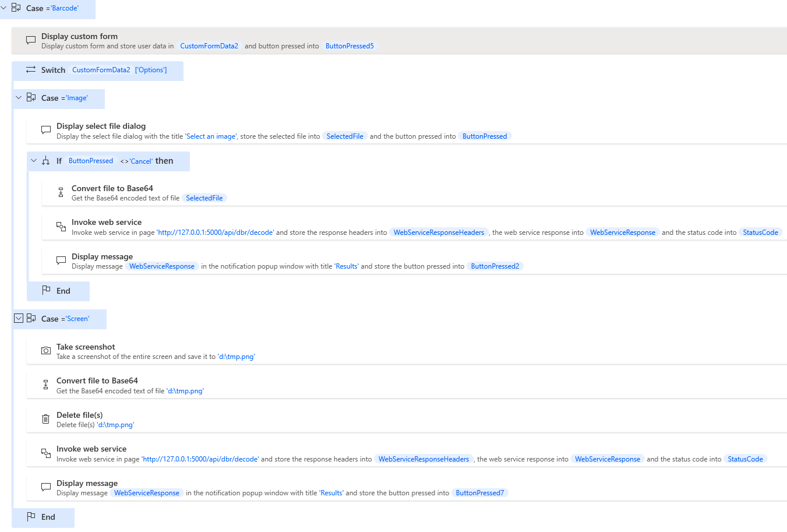
Task: Click the ButtonPressed7 variable chip
Action: pyautogui.click(x=479, y=493)
